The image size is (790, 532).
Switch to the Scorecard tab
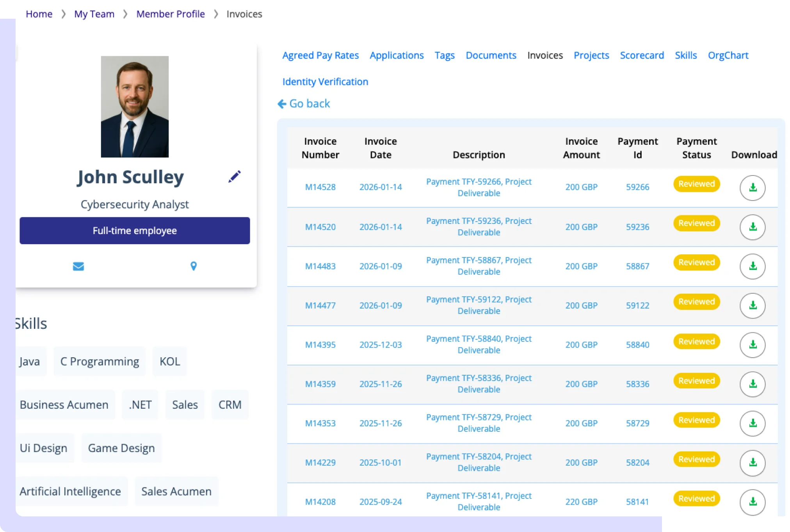[642, 55]
